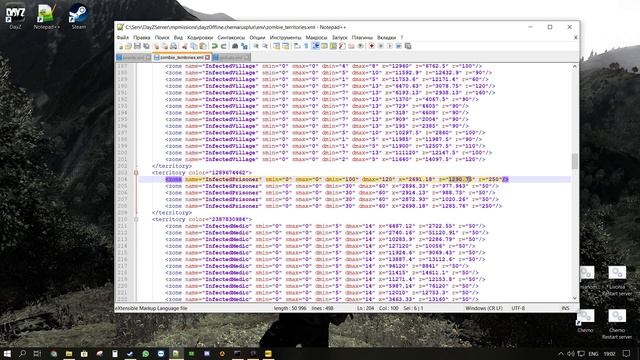640x360 pixels.
Task: Create a new file with toolbar New icon
Action: [120, 46]
